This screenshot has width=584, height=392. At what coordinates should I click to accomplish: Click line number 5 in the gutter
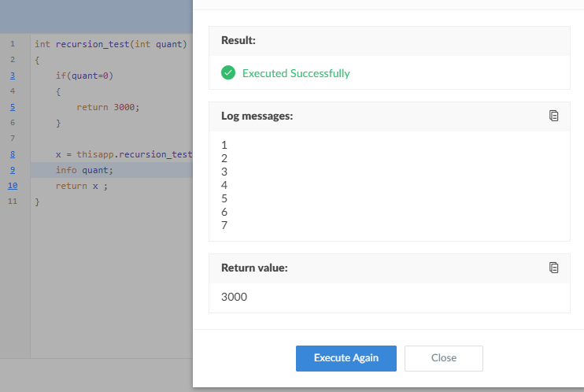click(x=13, y=107)
